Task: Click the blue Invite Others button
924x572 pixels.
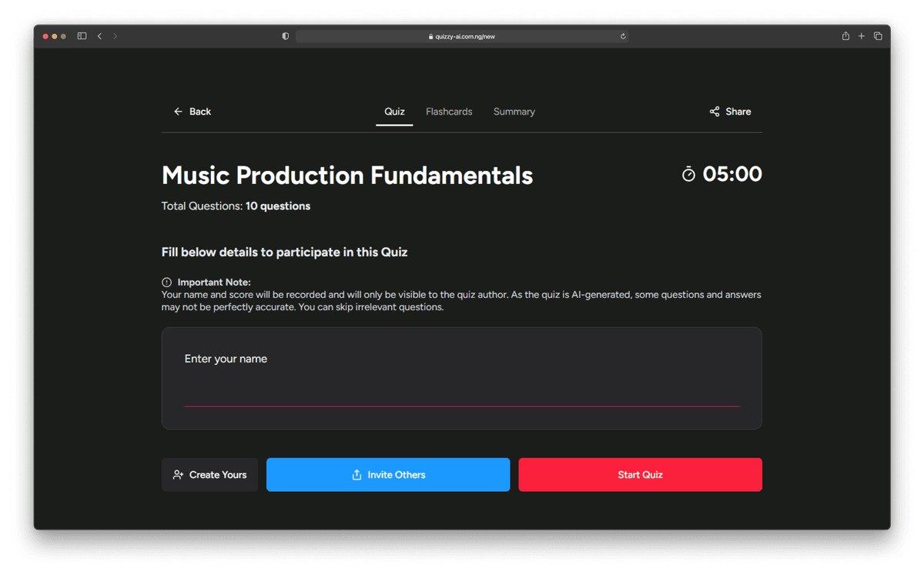Action: (388, 475)
